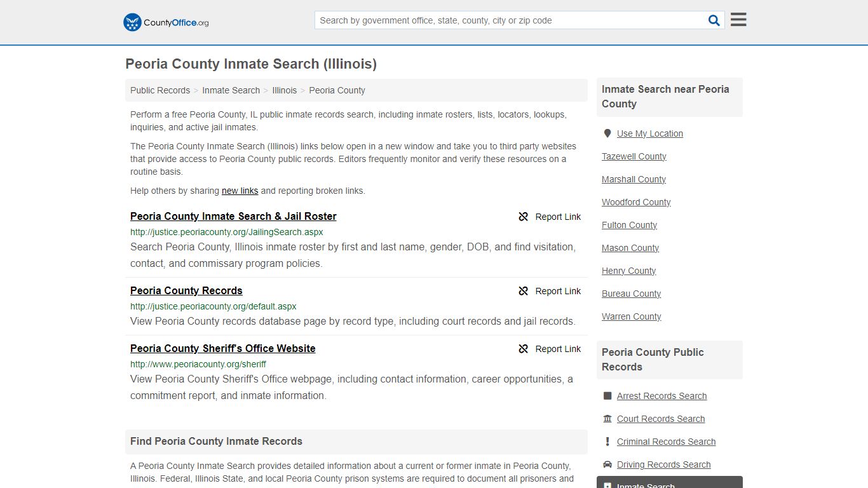Go to Illinois breadcrumb
The image size is (868, 488).
284,90
